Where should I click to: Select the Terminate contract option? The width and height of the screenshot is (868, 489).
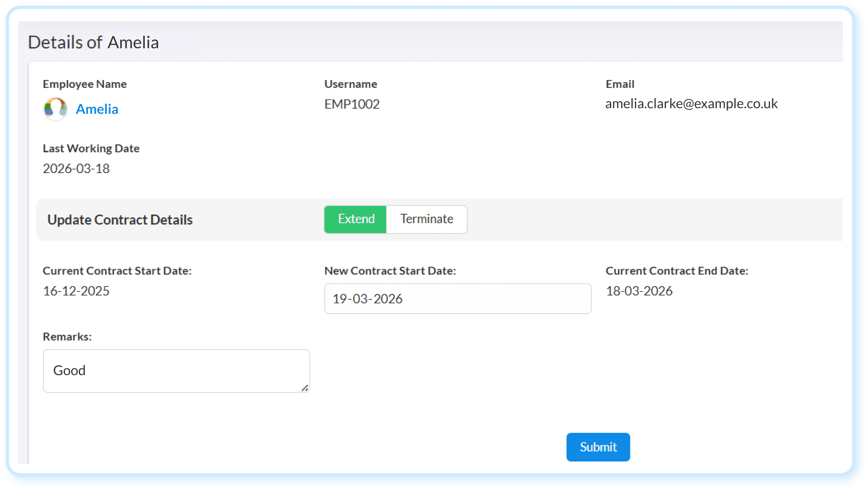click(x=426, y=219)
